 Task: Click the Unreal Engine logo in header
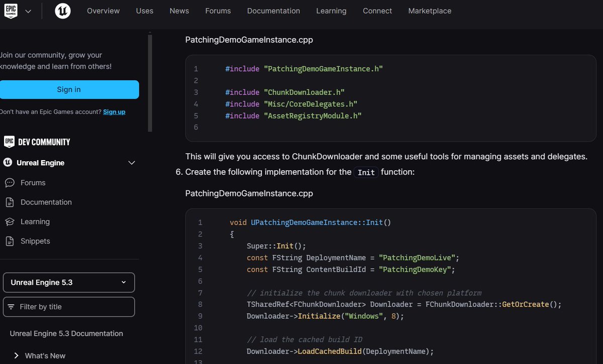[x=63, y=11]
